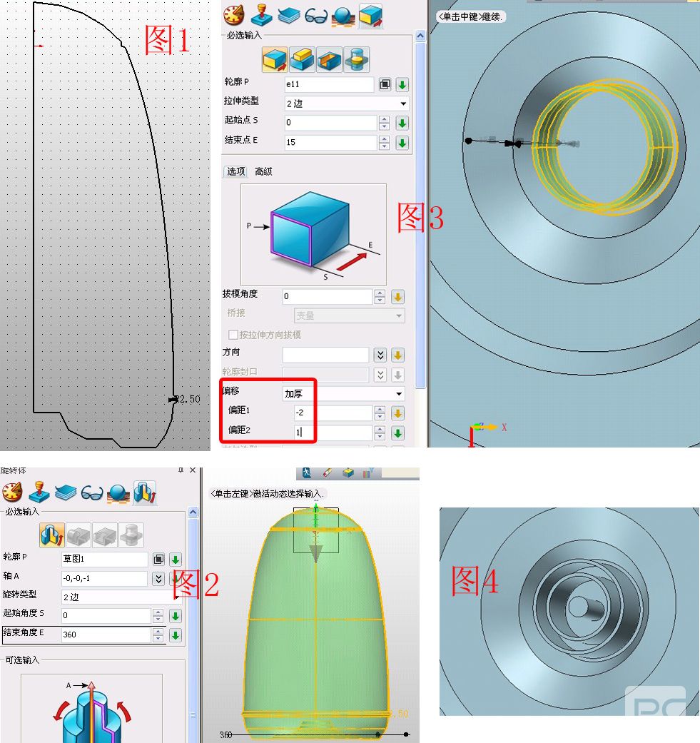Viewport: 700px width, 743px height.
Task: Select the 选项 tab
Action: pos(235,171)
